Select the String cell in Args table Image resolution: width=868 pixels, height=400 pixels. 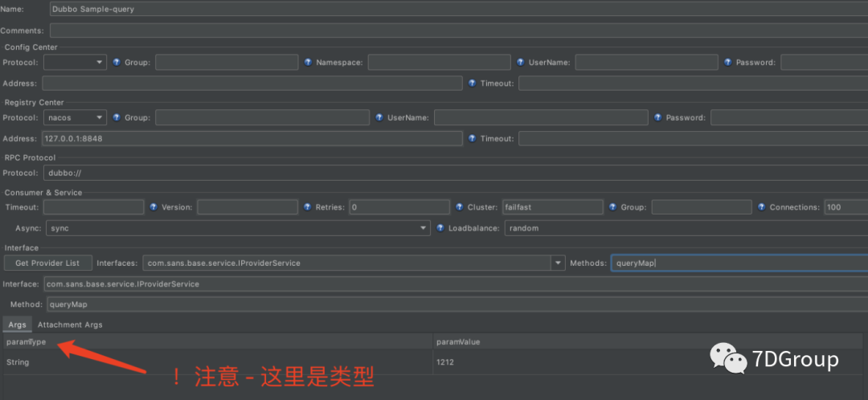coord(218,362)
